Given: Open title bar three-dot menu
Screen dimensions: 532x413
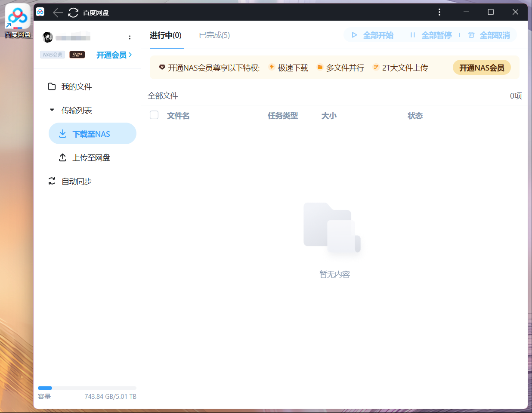Looking at the screenshot, I should 439,12.
